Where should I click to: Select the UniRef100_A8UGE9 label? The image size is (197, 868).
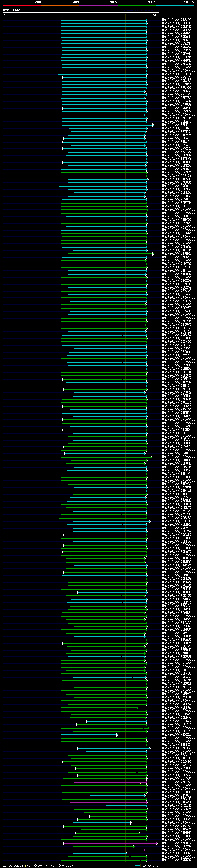click(x=177, y=257)
